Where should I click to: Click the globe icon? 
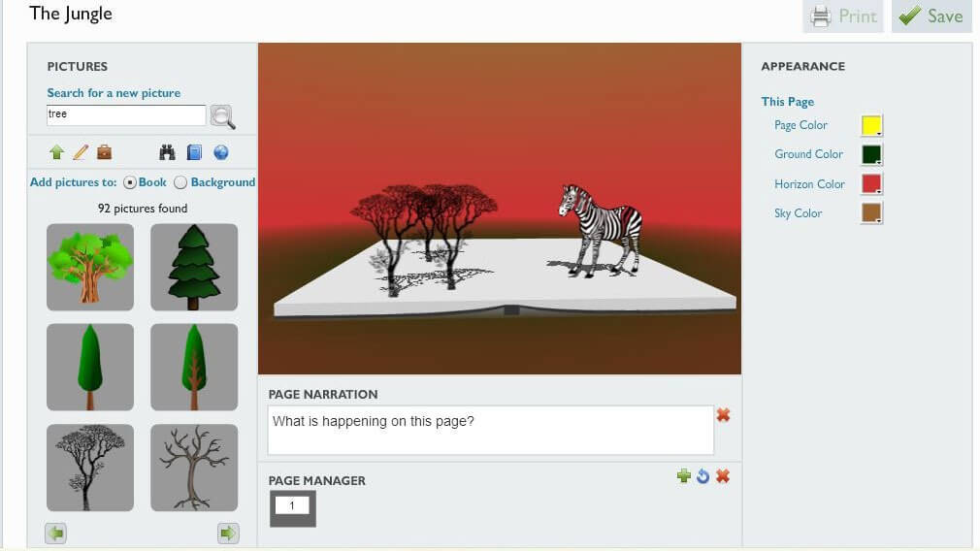click(220, 152)
